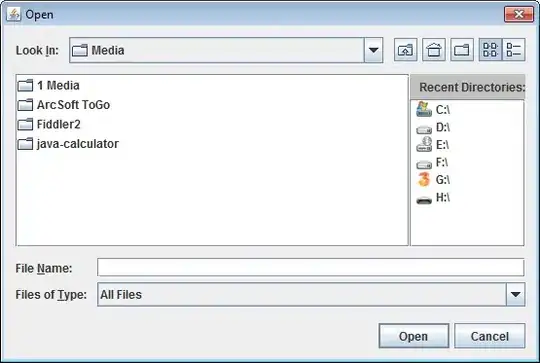Switch to List view toggle
The height and width of the screenshot is (363, 540).
point(490,50)
